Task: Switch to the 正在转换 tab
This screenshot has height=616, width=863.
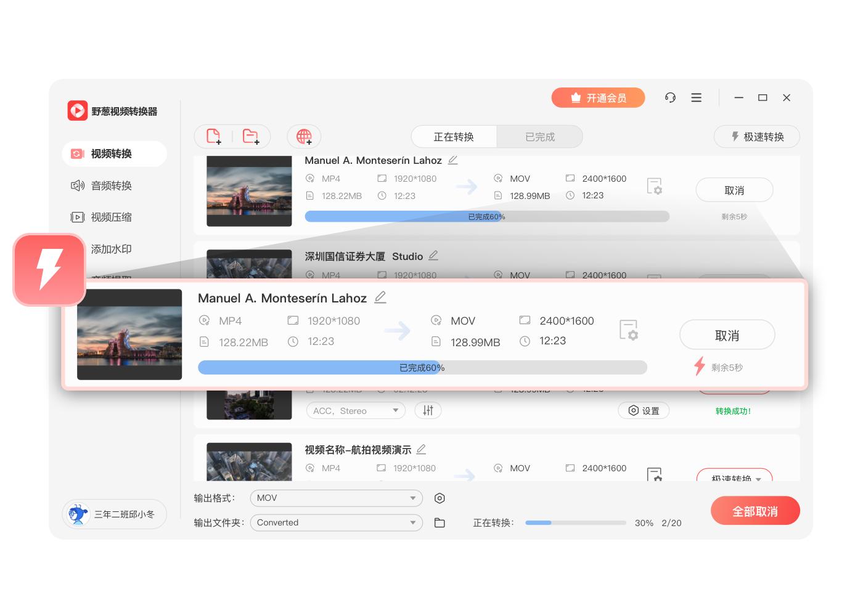Action: tap(454, 136)
